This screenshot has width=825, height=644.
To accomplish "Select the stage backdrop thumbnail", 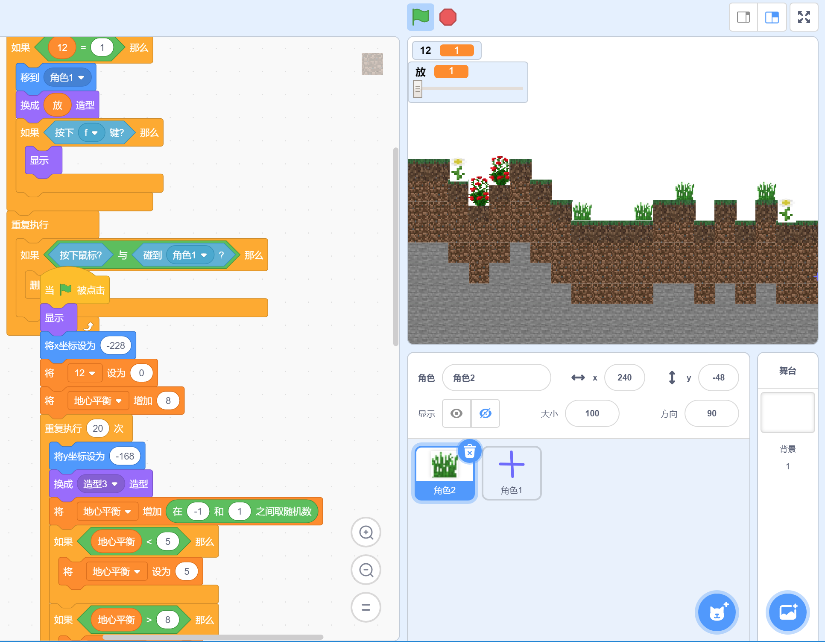I will click(x=788, y=413).
